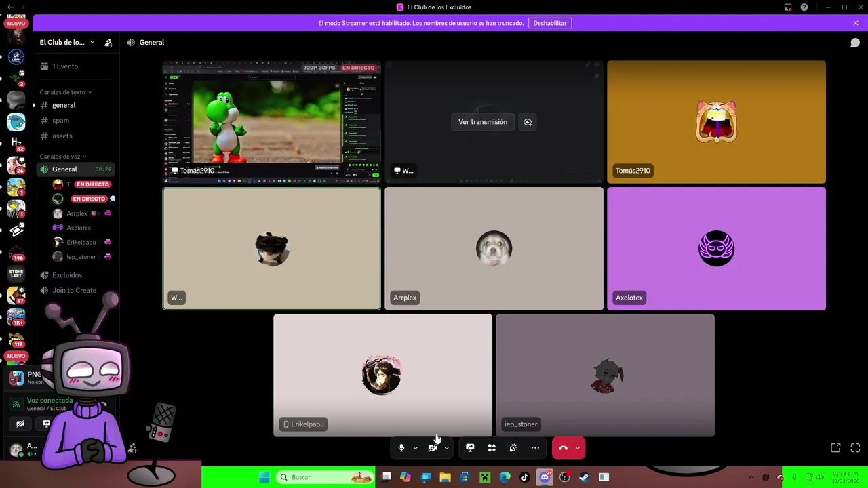Show hidden system tray icons
The height and width of the screenshot is (488, 868).
click(x=751, y=477)
